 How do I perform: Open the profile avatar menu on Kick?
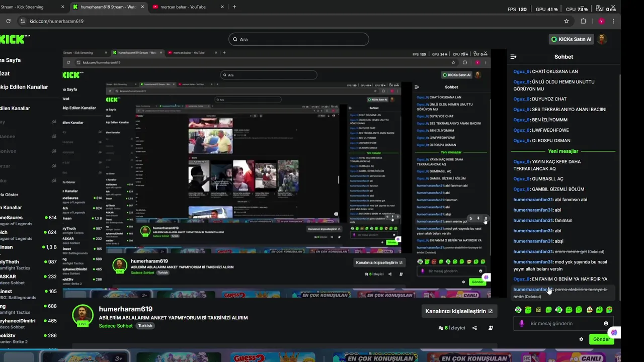tap(602, 39)
